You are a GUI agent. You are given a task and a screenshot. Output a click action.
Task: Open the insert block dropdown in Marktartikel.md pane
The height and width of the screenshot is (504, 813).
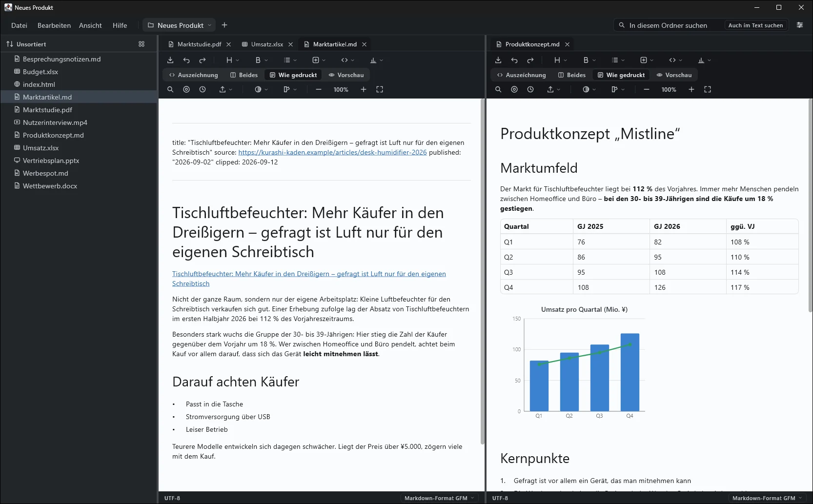(319, 60)
